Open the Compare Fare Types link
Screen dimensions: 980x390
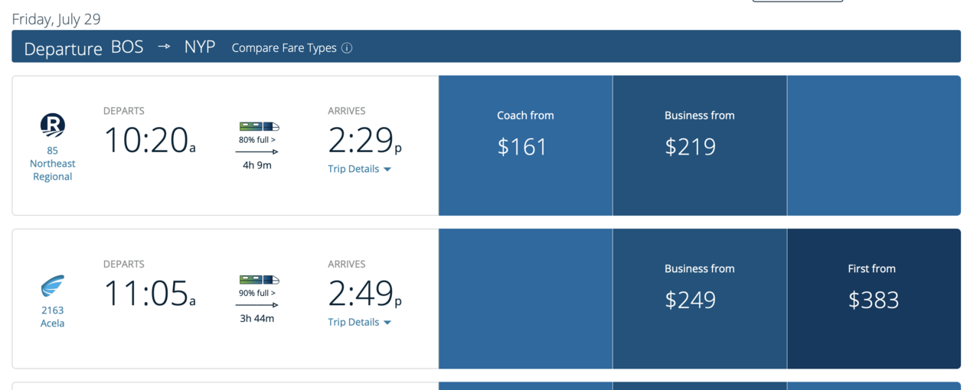tap(284, 48)
